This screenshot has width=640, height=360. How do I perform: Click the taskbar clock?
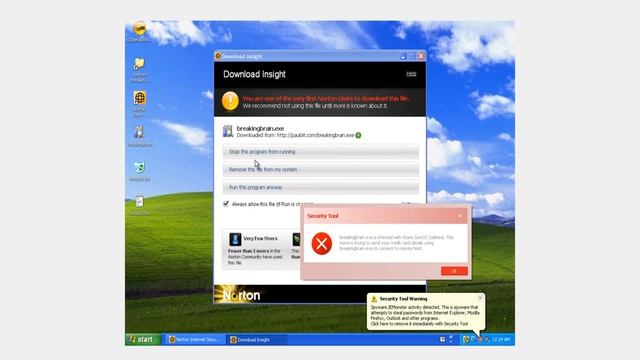tap(501, 339)
